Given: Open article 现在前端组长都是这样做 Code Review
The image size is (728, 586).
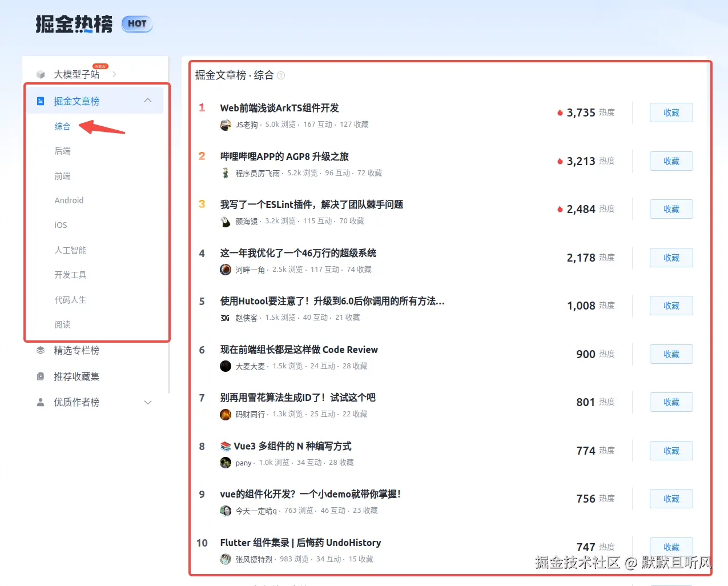Looking at the screenshot, I should (x=299, y=350).
